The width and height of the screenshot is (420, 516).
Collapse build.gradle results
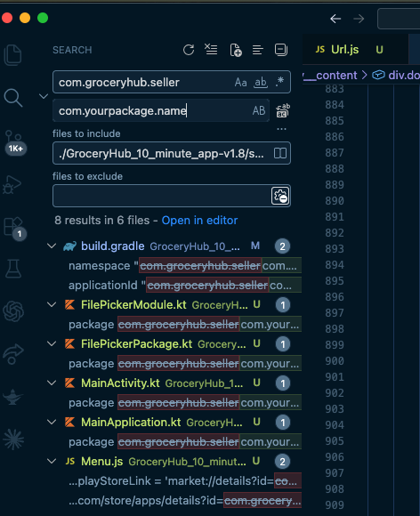click(x=52, y=246)
